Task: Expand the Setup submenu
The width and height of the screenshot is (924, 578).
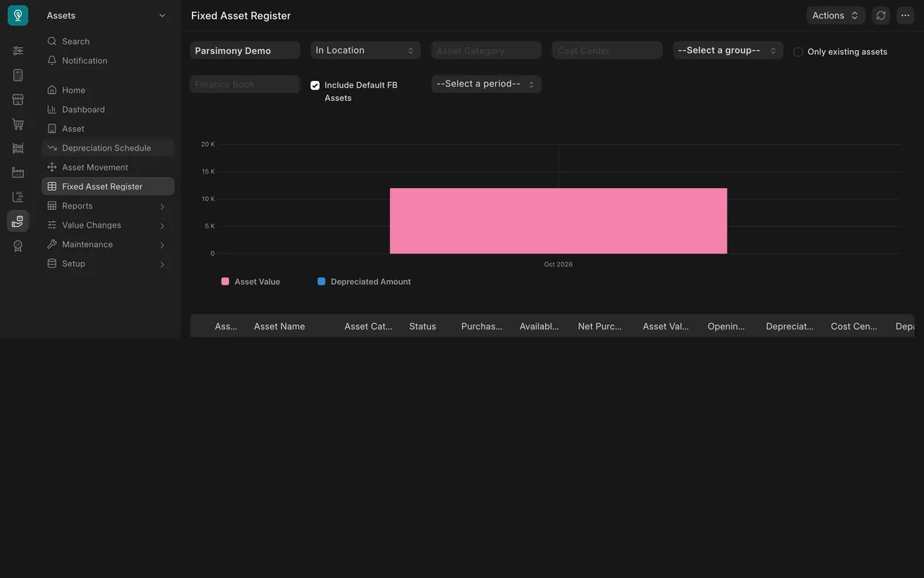Action: pyautogui.click(x=108, y=264)
